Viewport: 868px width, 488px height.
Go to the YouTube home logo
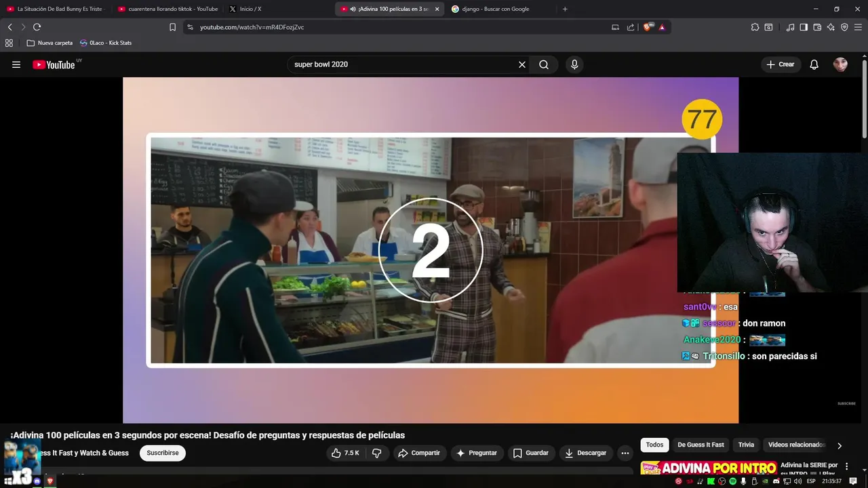54,64
